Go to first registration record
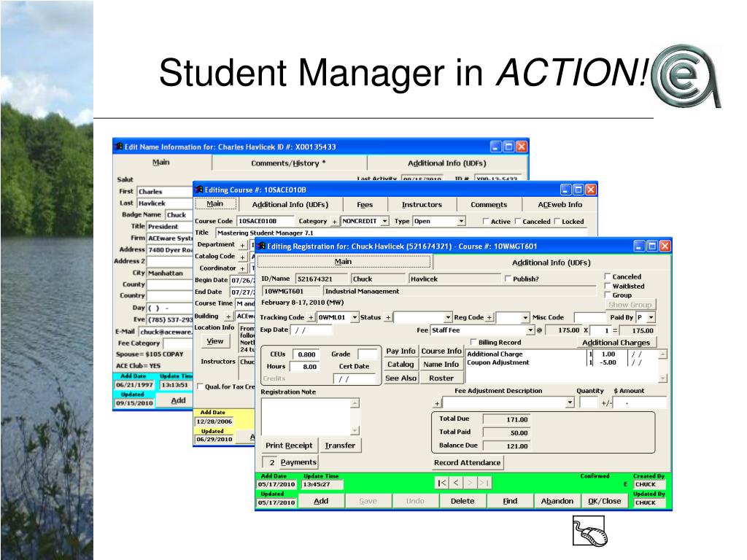747x560 pixels. (x=441, y=483)
